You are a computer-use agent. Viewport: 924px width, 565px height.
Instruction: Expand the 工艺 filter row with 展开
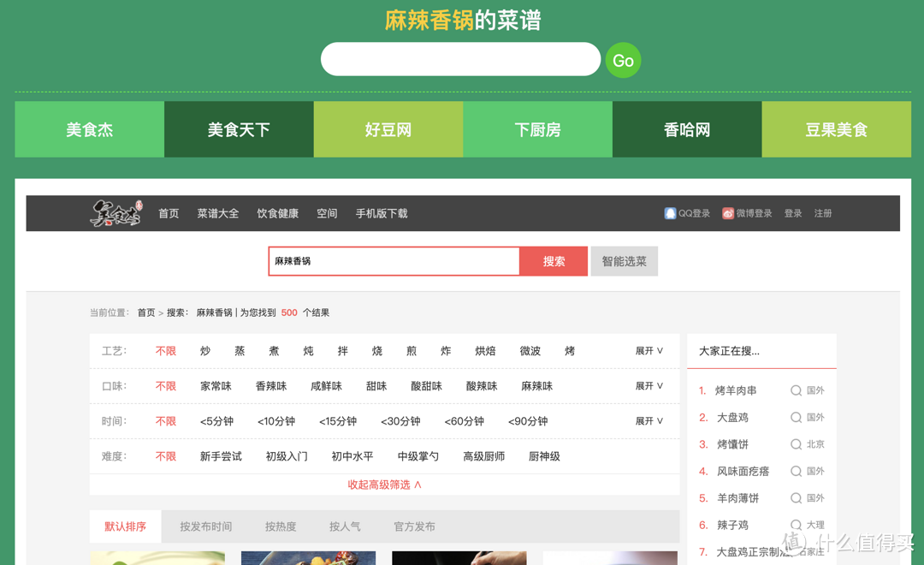[649, 351]
